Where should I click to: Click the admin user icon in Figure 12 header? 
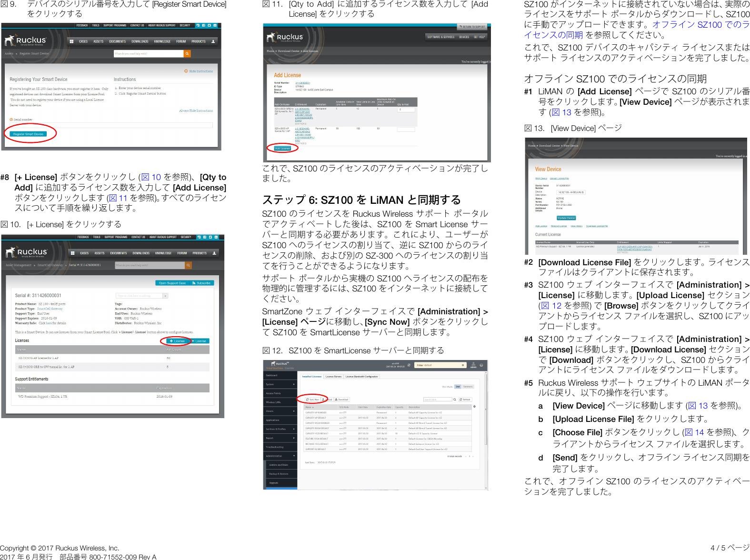pyautogui.click(x=473, y=365)
